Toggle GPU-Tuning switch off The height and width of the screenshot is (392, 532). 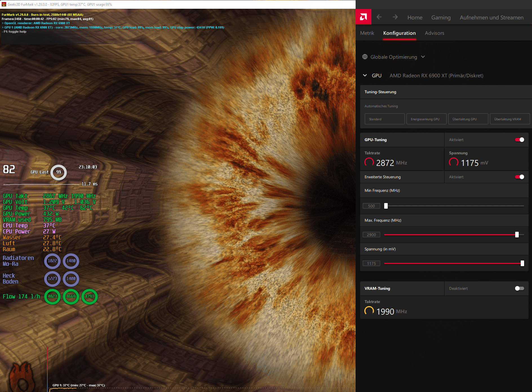coord(520,140)
